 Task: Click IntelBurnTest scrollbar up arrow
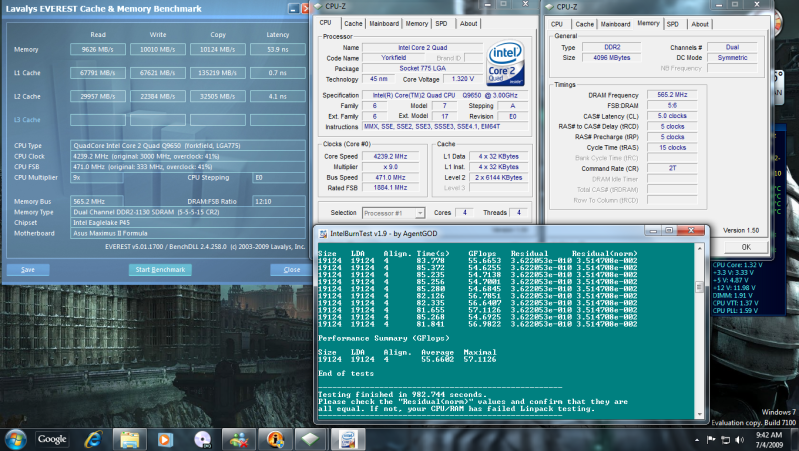click(699, 248)
